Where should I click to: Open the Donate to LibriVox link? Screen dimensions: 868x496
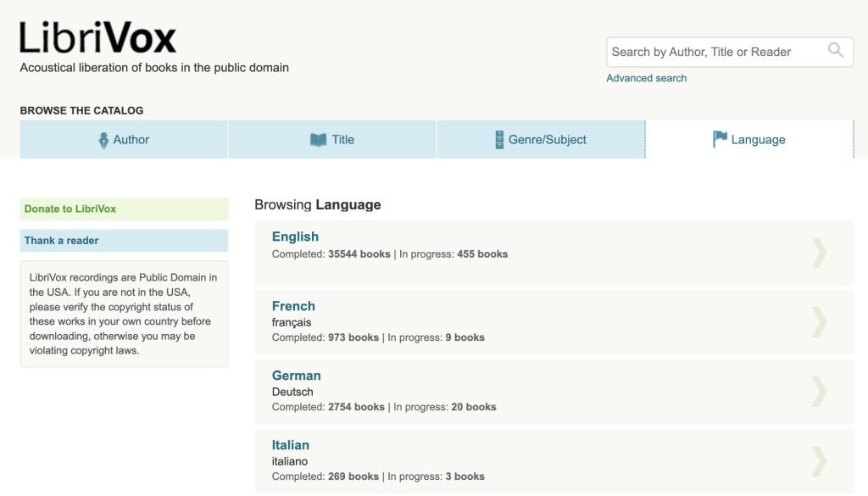(124, 209)
